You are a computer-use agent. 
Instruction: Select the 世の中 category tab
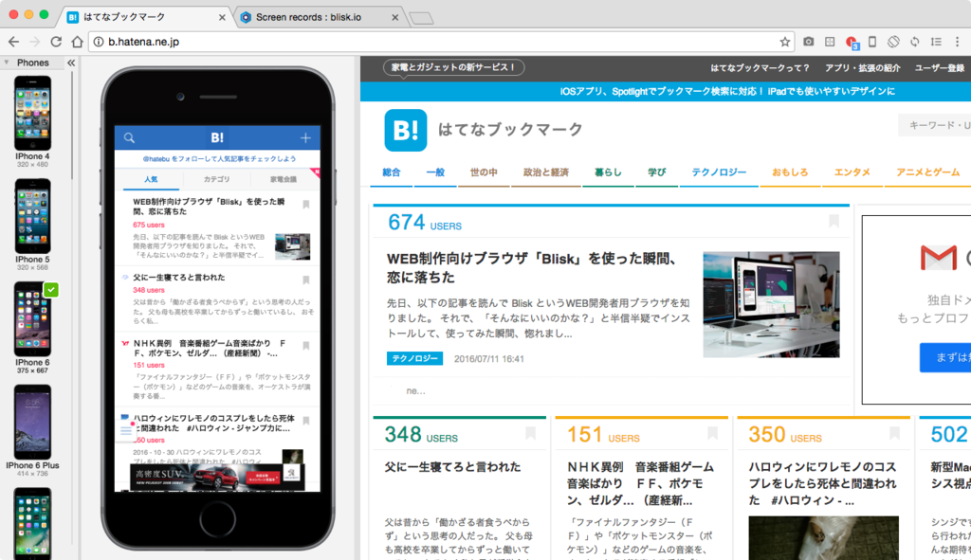point(484,172)
